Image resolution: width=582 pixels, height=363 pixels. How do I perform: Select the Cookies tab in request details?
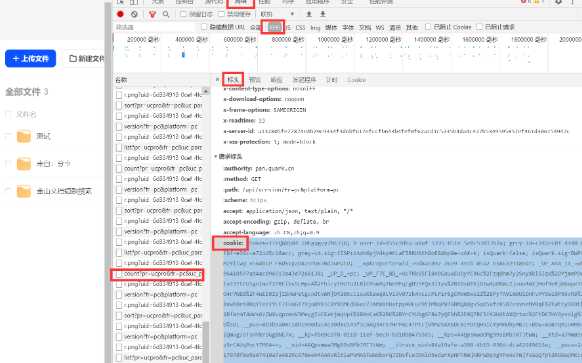tap(357, 80)
